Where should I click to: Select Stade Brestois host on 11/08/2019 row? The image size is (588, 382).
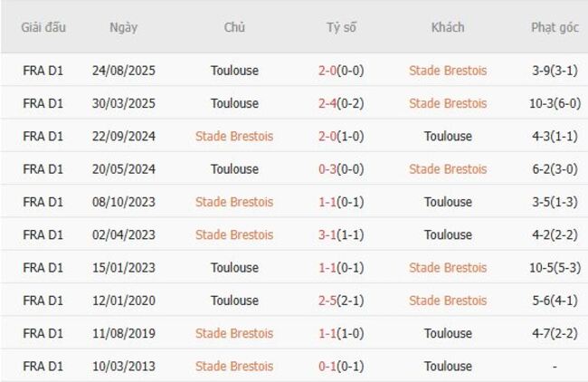pos(234,333)
